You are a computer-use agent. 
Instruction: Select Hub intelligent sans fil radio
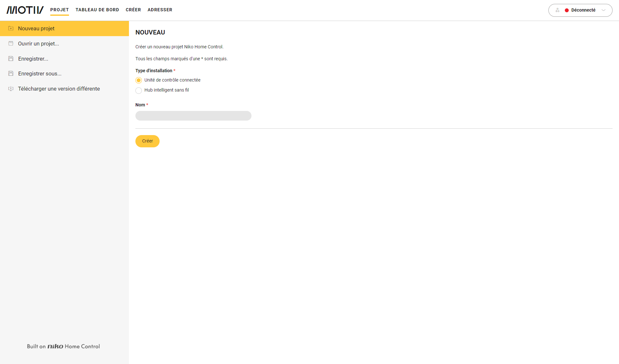click(x=139, y=91)
